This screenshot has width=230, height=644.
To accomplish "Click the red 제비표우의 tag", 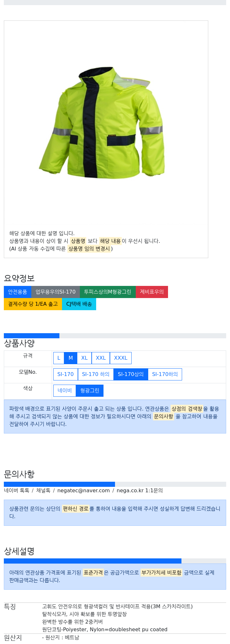I will tap(152, 292).
